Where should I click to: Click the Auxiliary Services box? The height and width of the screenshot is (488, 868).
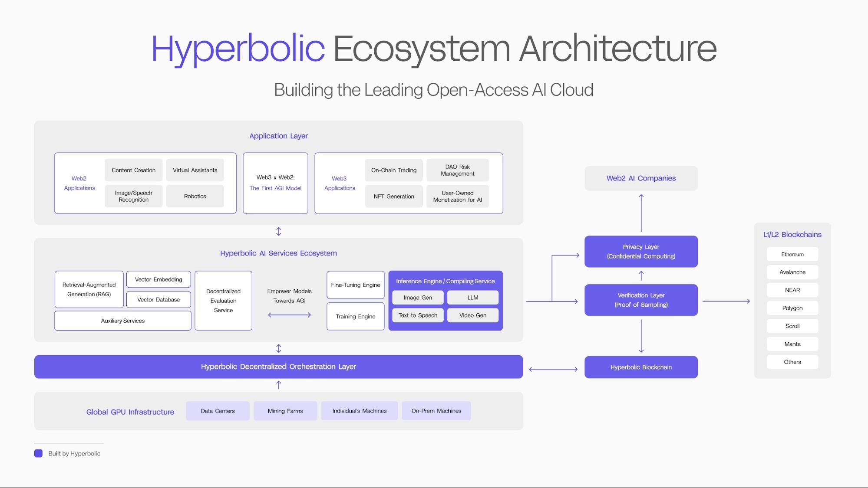coord(123,321)
